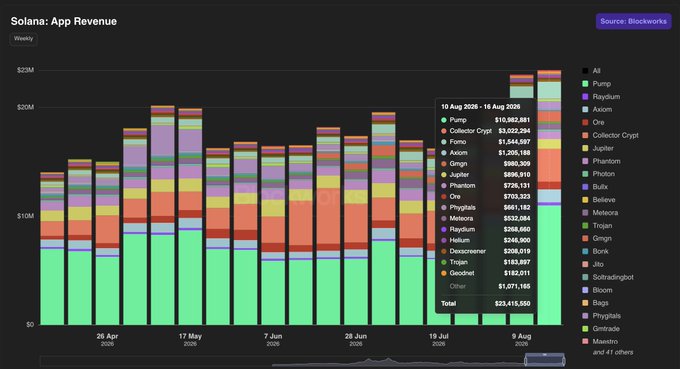Click the first bar on the chart
The width and height of the screenshot is (680, 369).
point(52,249)
